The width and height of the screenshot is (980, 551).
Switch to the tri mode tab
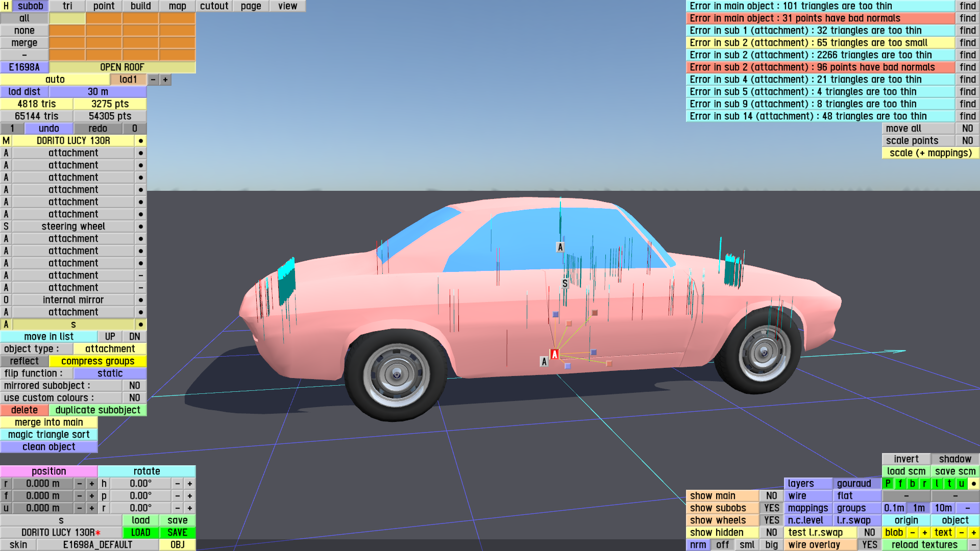(x=67, y=6)
